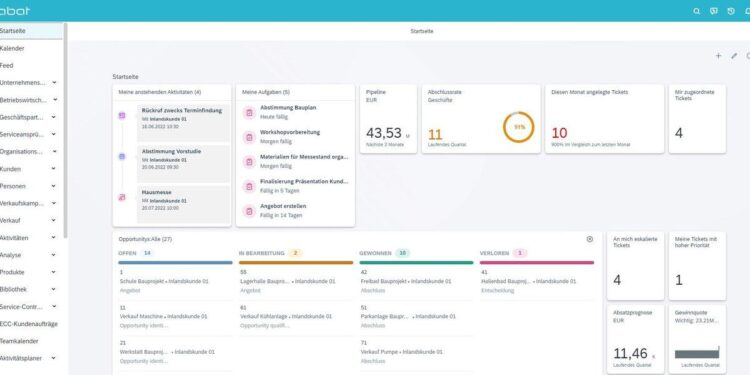
Task: Expand the Organisations... sidebar chevron
Action: tap(54, 152)
